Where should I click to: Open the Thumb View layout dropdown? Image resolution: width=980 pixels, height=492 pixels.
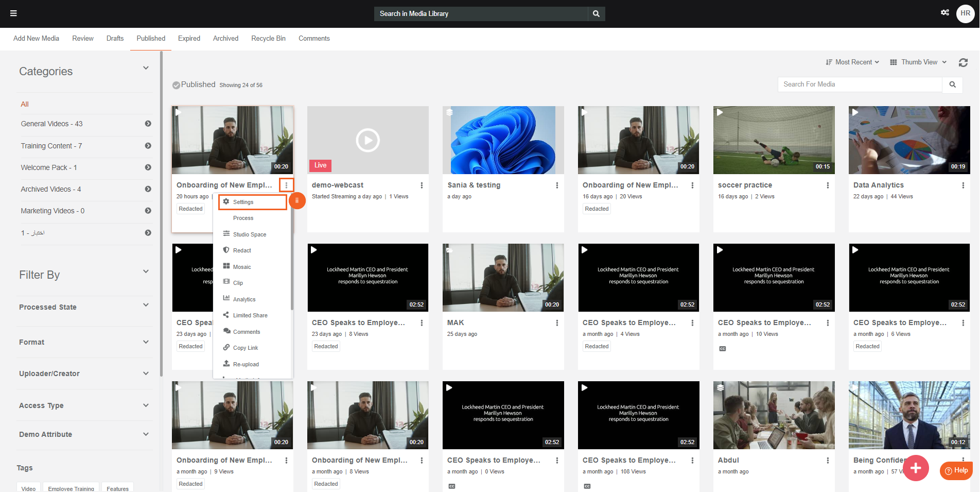click(x=918, y=62)
